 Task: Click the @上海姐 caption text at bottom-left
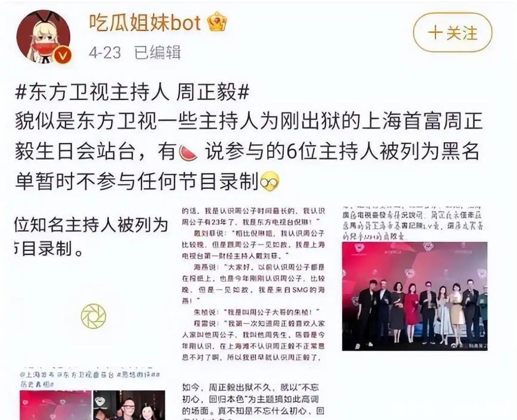click(x=89, y=379)
